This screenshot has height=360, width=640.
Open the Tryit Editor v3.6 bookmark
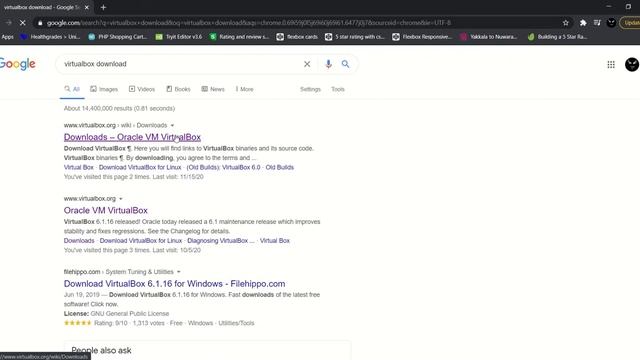179,37
